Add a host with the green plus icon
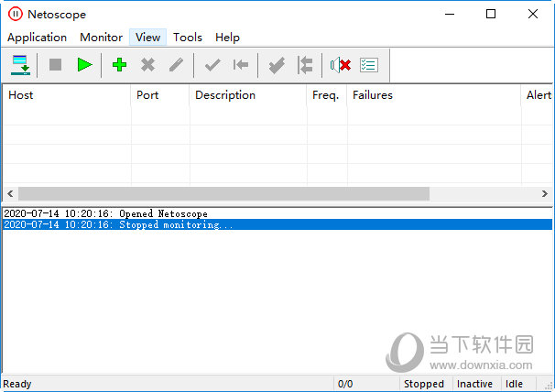555x392 pixels. click(119, 65)
